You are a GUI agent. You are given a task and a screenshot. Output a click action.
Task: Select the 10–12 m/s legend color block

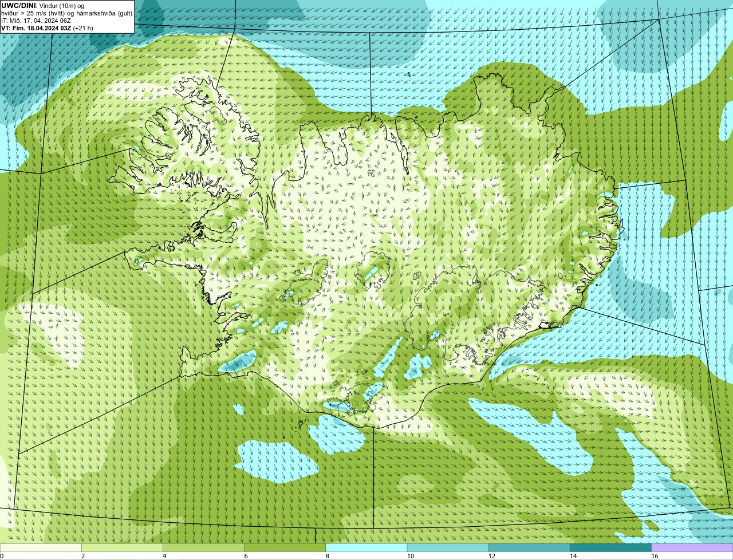(448, 547)
